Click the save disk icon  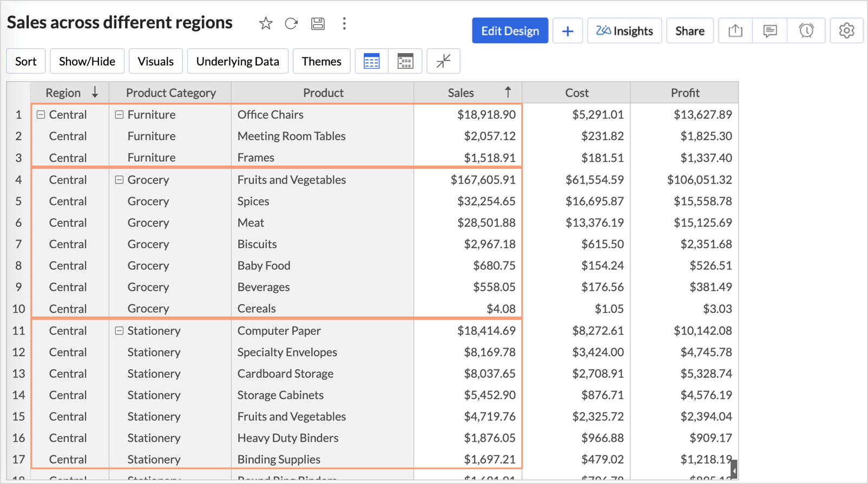pyautogui.click(x=318, y=23)
